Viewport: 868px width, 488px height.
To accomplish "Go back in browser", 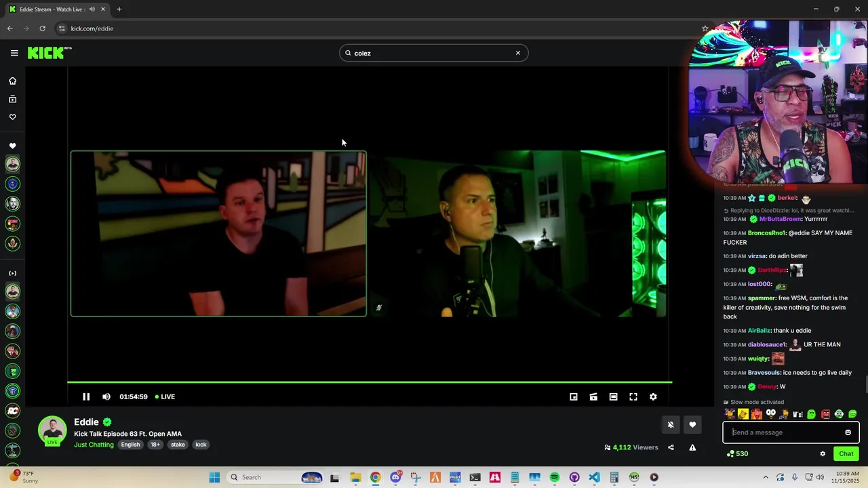I will (x=9, y=28).
